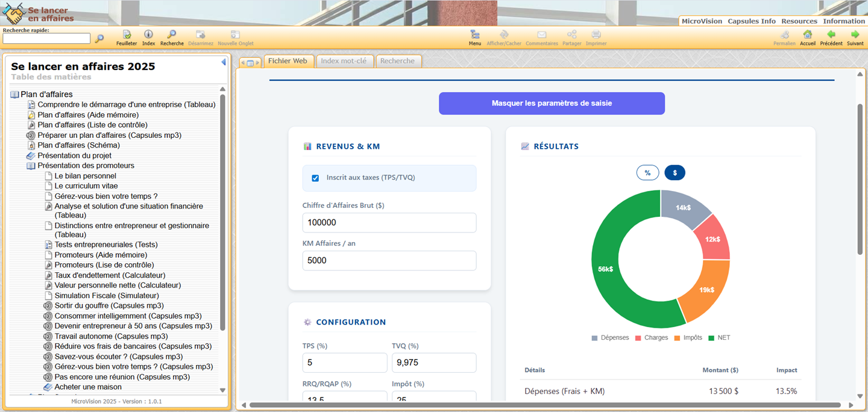The image size is (868, 412).
Task: Uncheck Inscrit aux taxes (TPS/TVQ) checkbox
Action: tap(315, 178)
